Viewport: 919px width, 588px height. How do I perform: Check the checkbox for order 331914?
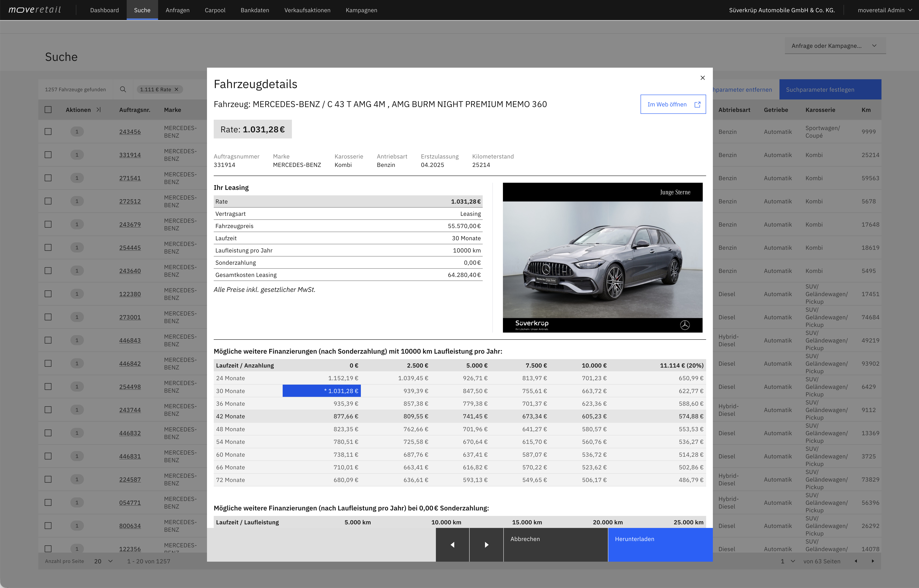click(x=48, y=155)
